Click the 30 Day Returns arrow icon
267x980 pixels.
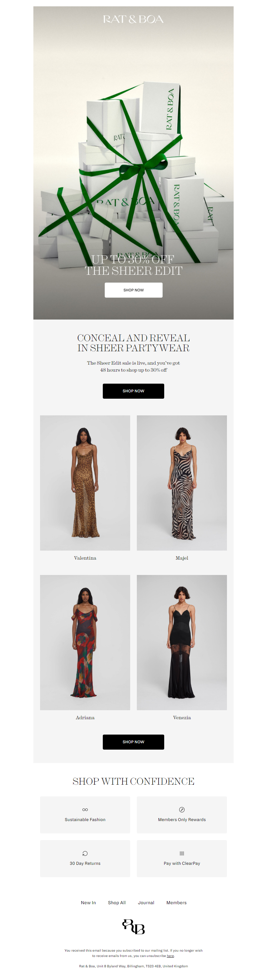pos(85,853)
